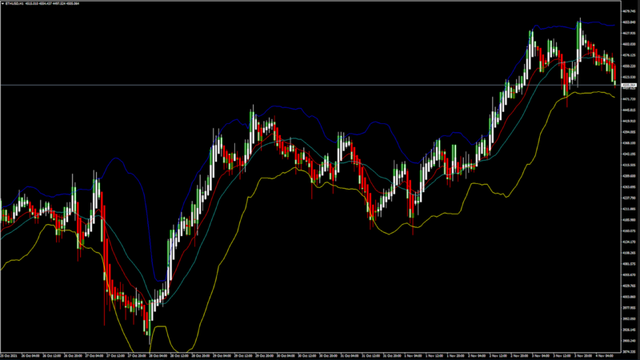Image resolution: width=640 pixels, height=360 pixels.
Task: Click the '27 Oct 12:00' time label
Action: (115, 356)
